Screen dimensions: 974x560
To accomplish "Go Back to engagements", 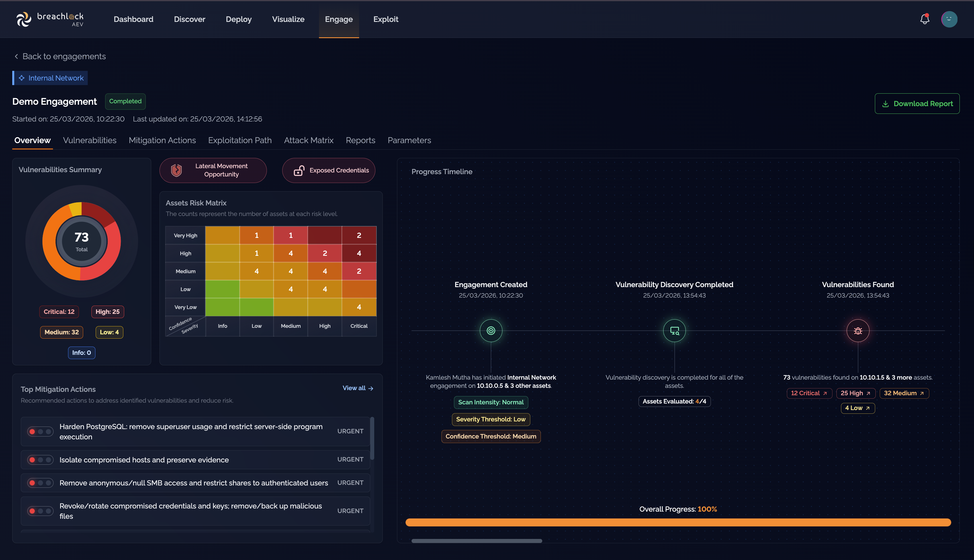I will coord(60,57).
